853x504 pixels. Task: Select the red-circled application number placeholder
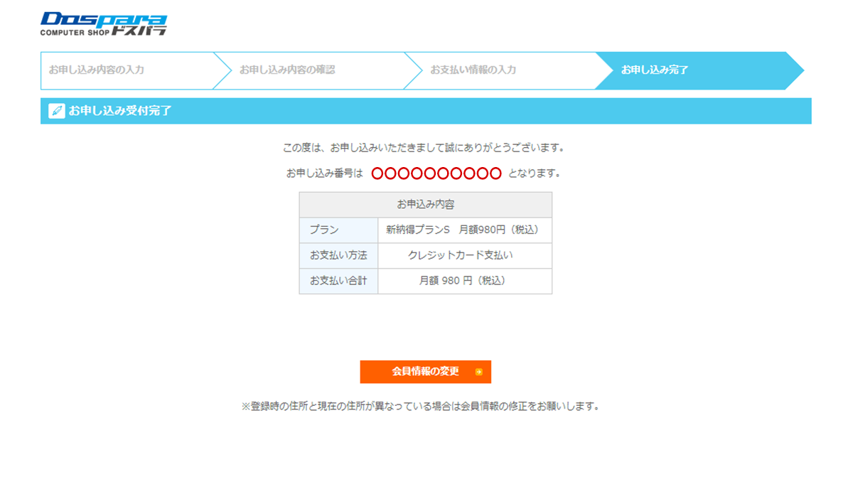coord(436,172)
